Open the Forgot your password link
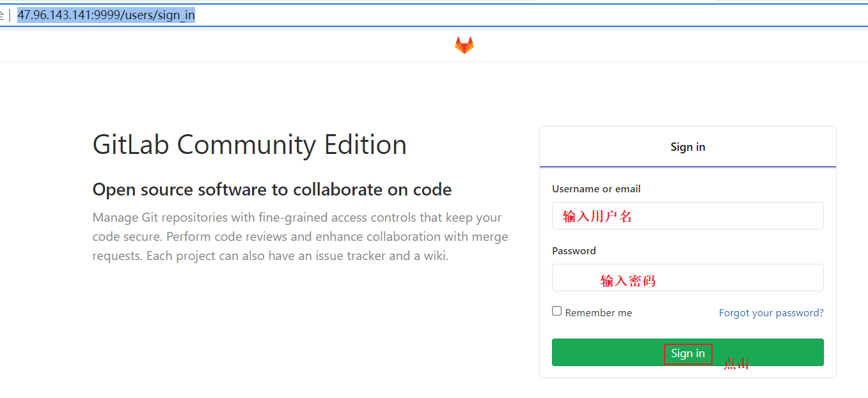 (771, 313)
